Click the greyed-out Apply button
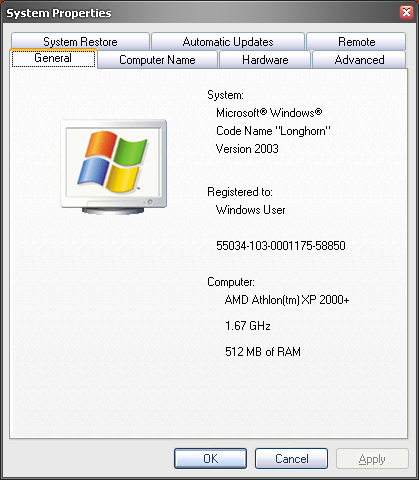The image size is (419, 480). pos(372,459)
